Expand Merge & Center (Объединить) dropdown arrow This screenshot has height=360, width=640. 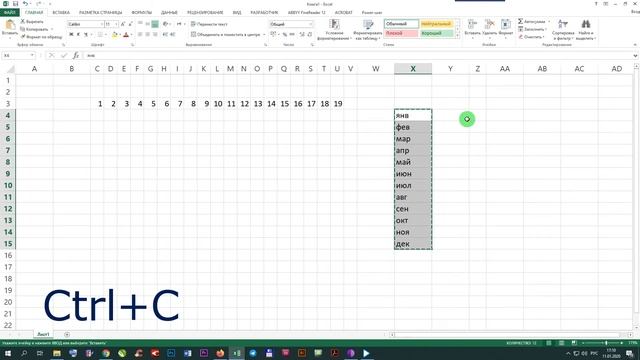click(x=264, y=35)
